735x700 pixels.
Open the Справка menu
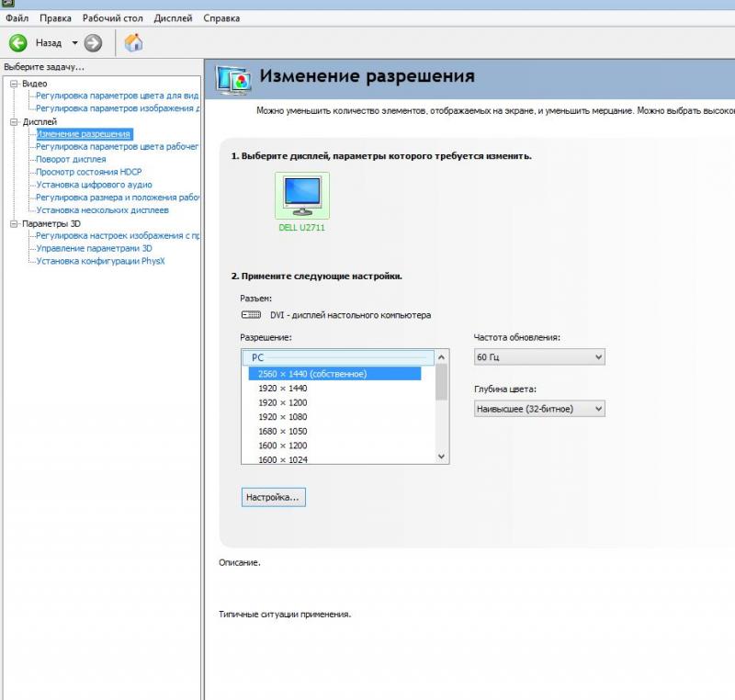point(221,18)
